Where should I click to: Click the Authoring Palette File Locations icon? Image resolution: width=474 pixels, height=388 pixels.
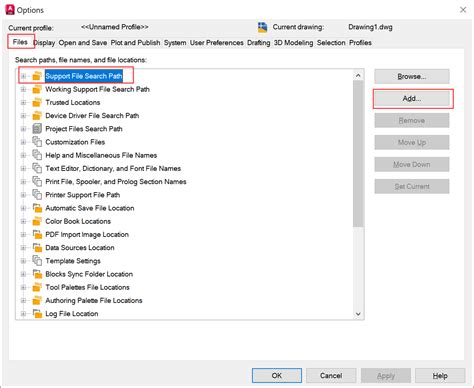pos(37,300)
